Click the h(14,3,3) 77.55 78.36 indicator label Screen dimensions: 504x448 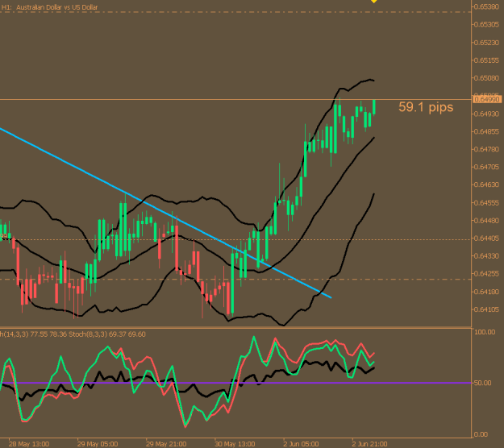(x=33, y=334)
